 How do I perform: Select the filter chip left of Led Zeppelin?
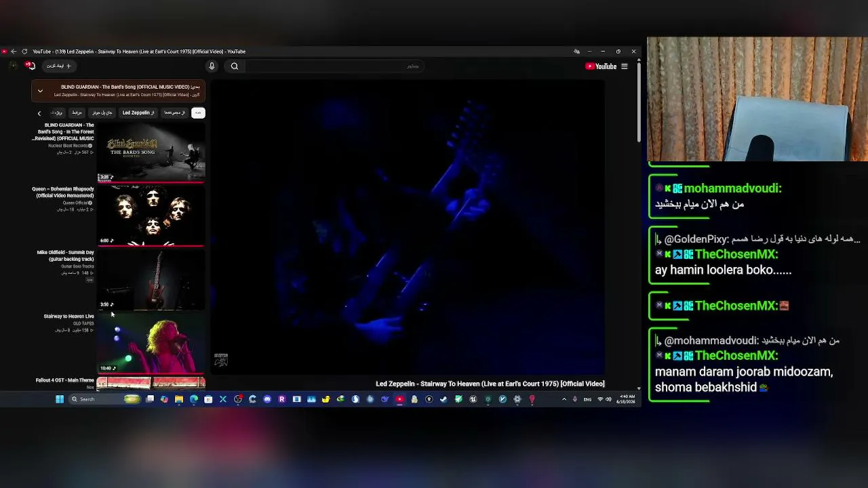click(102, 113)
